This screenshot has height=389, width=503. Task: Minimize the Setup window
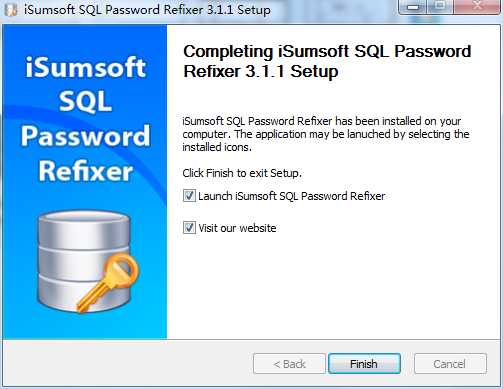(412, 7)
